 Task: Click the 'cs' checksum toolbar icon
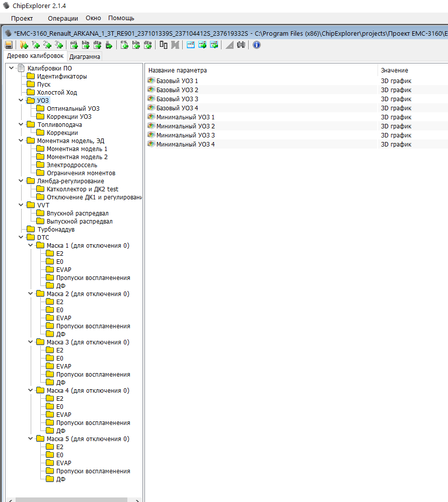124,45
